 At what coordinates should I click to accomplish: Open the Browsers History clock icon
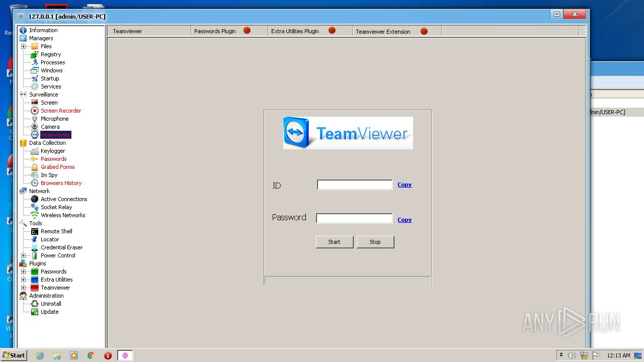35,183
